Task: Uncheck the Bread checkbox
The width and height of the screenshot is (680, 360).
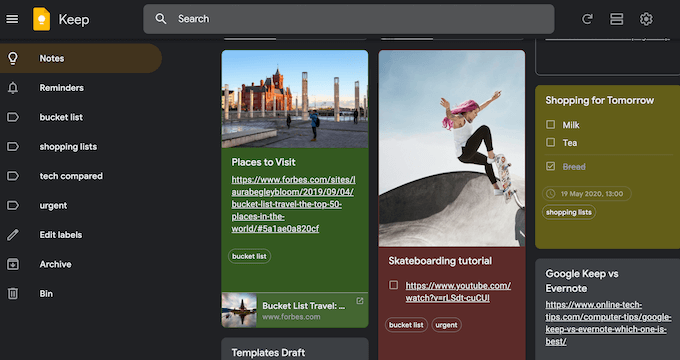Action: pos(550,166)
